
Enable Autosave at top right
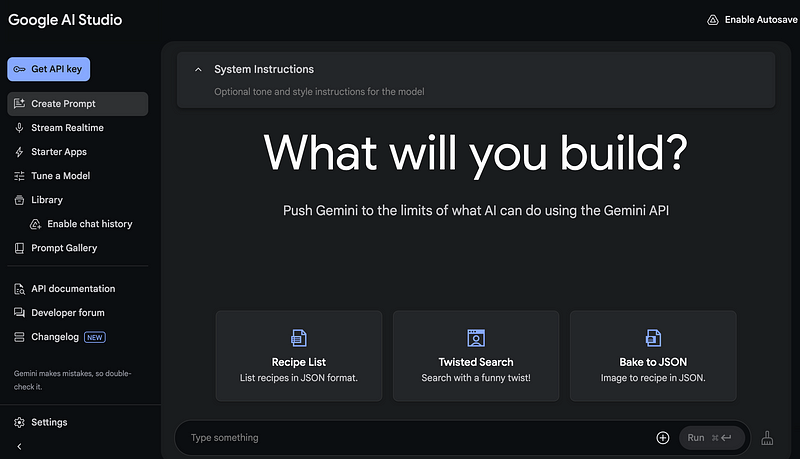pos(752,19)
